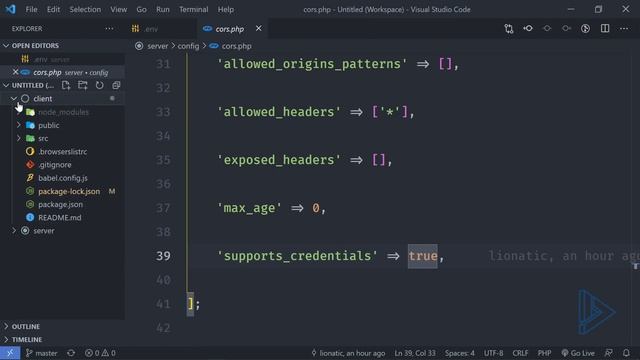Open the Terminal menu
This screenshot has height=360, width=640.
point(193,9)
